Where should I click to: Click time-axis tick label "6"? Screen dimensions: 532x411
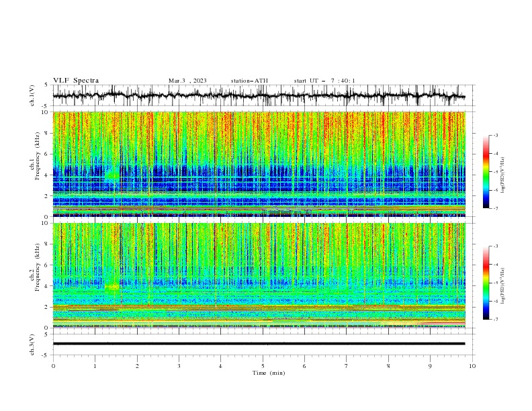coord(304,366)
